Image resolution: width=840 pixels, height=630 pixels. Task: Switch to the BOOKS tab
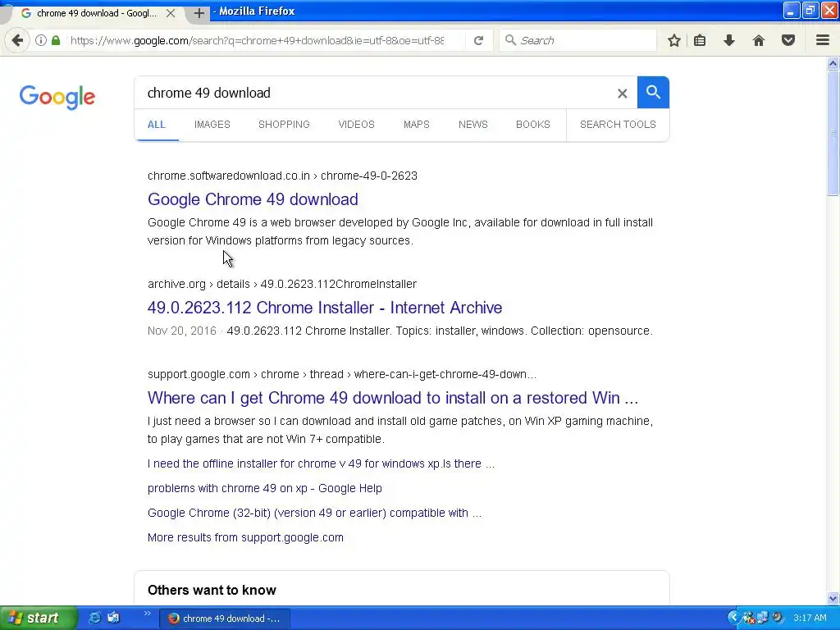coord(533,125)
